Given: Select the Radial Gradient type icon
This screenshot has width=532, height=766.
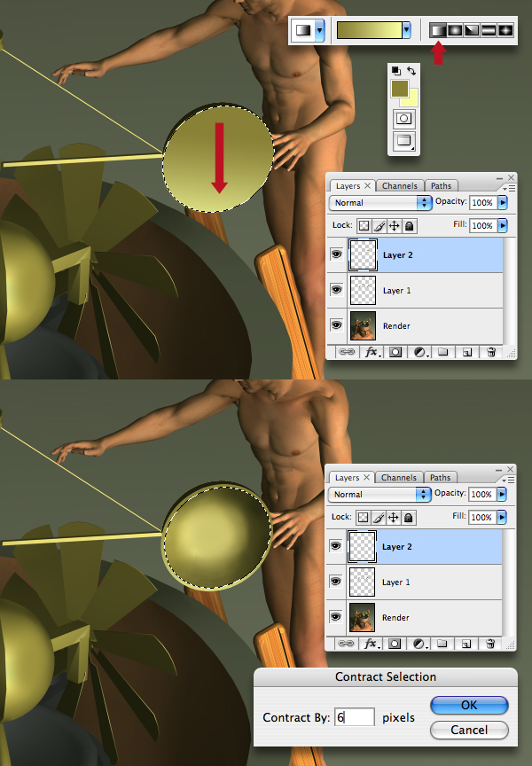Looking at the screenshot, I should point(455,30).
